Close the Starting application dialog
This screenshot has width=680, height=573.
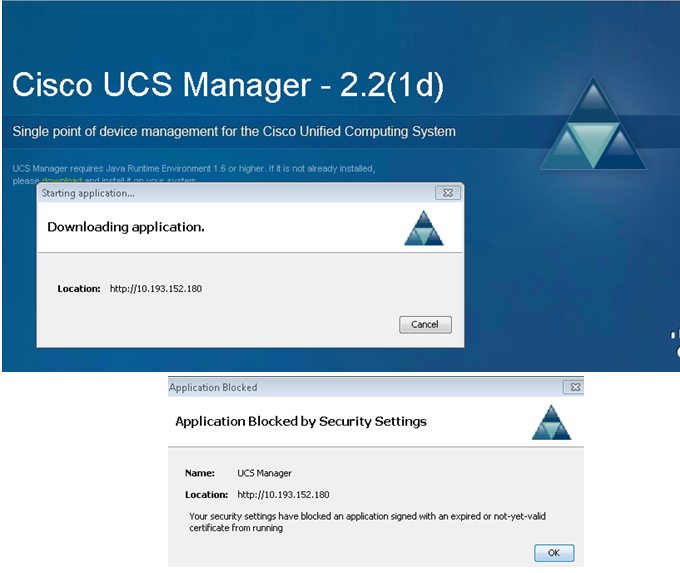coord(448,192)
